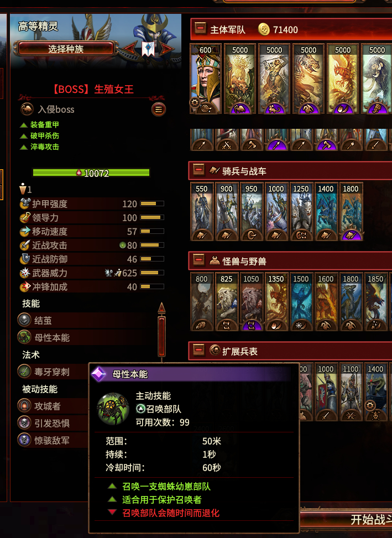The image size is (392, 538).
Task: Switch to previous faction with left arrow
Action: click(129, 49)
